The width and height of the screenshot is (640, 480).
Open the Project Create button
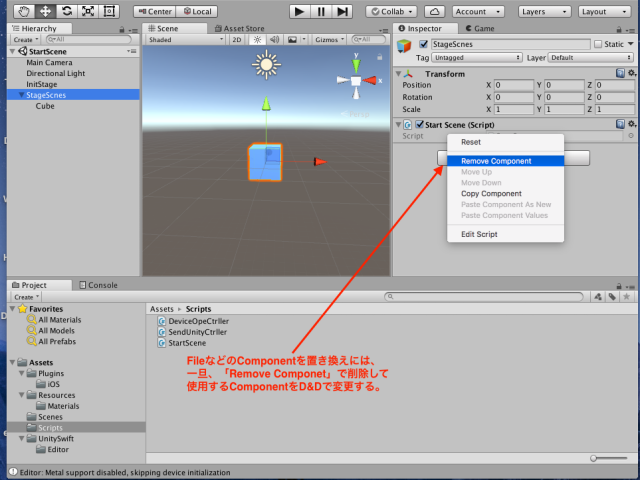click(26, 297)
